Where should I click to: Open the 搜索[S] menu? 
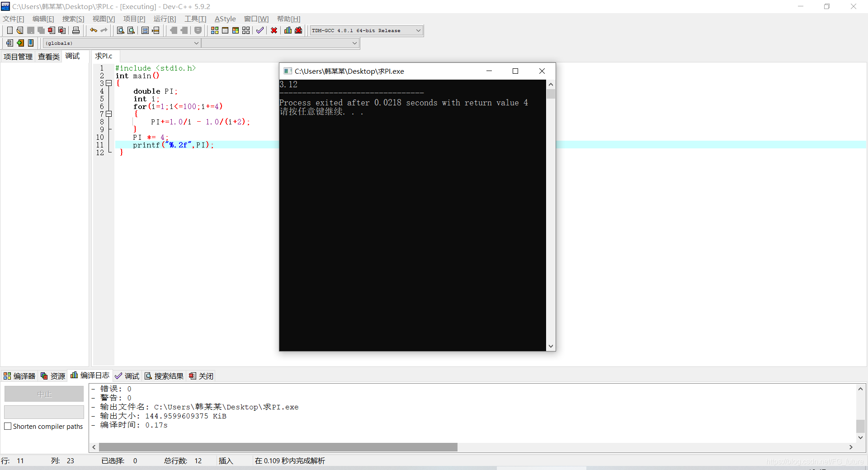click(73, 19)
